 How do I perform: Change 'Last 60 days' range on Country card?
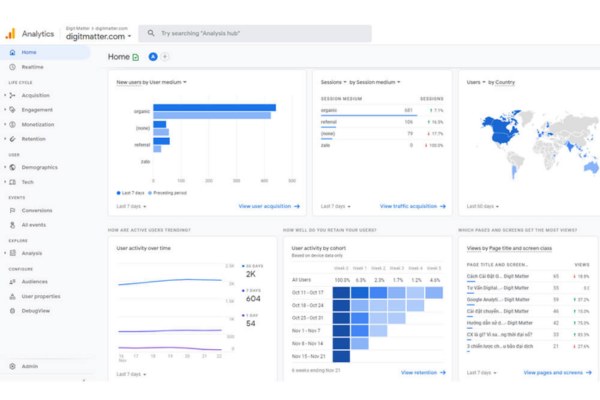point(483,206)
